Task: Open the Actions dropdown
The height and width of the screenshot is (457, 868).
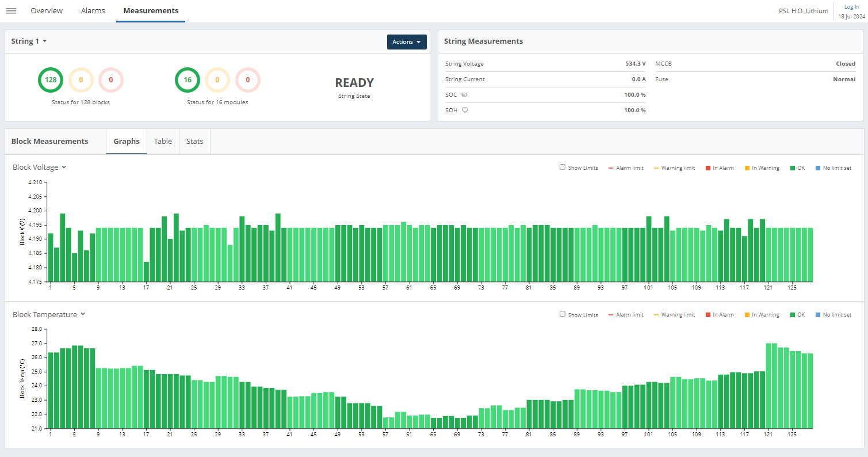Action: point(407,41)
